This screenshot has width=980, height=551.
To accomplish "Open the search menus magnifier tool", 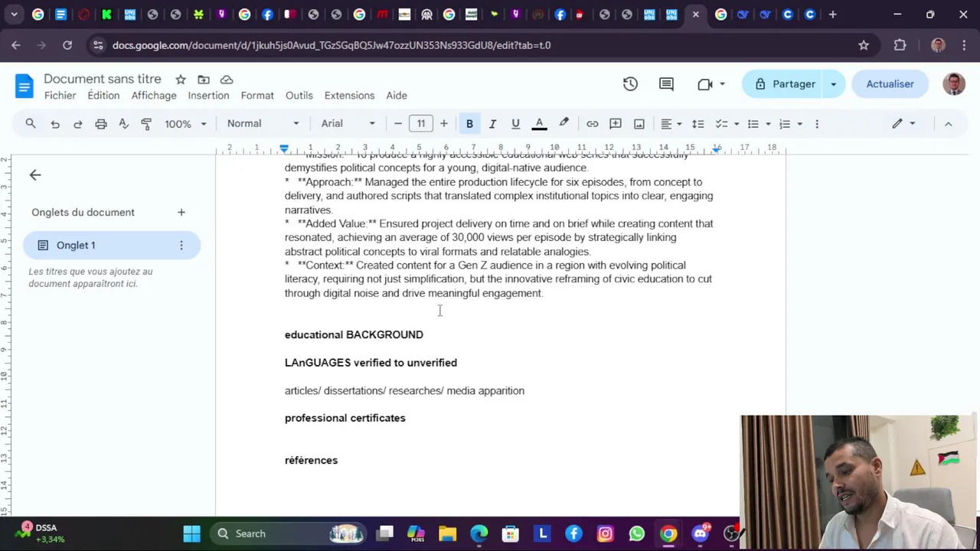I will (x=31, y=123).
